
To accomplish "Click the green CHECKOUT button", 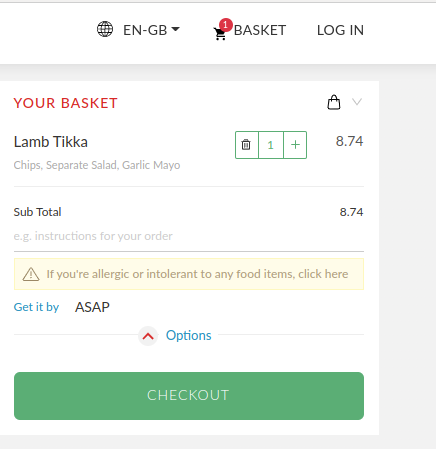I will (x=189, y=396).
